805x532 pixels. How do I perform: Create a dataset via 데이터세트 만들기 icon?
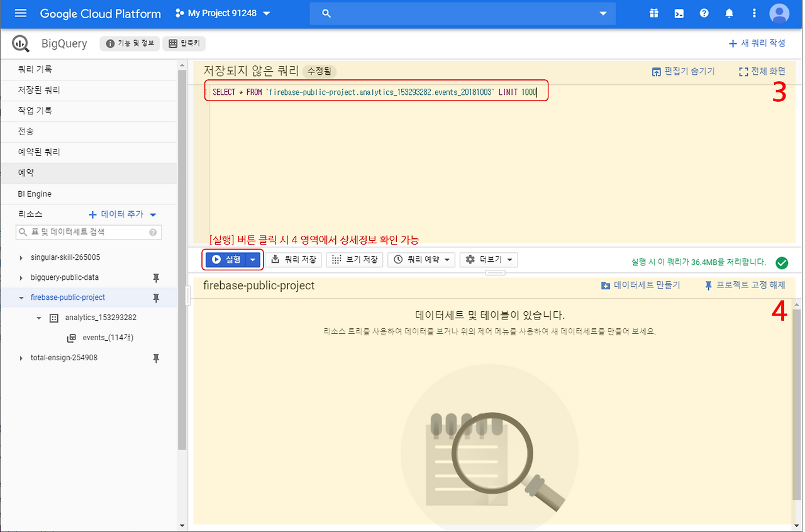pyautogui.click(x=640, y=285)
